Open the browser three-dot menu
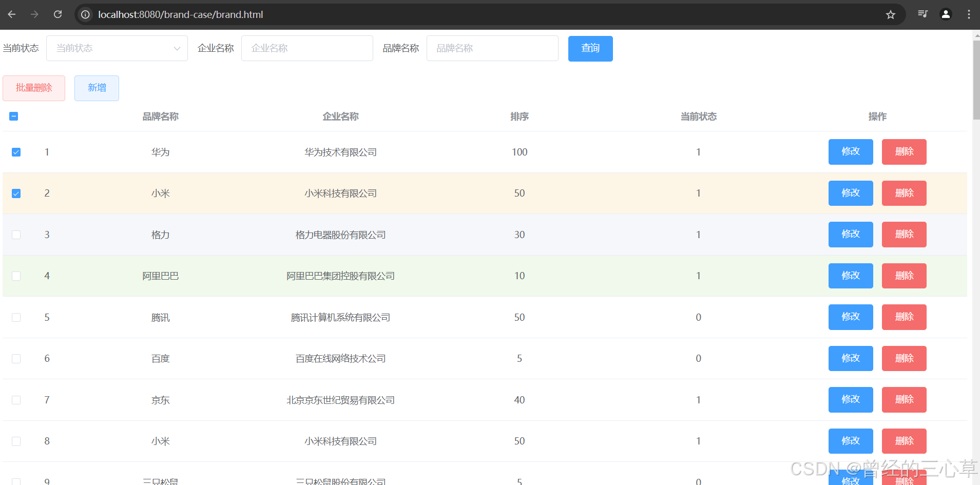Viewport: 980px width, 485px height. click(x=969, y=14)
